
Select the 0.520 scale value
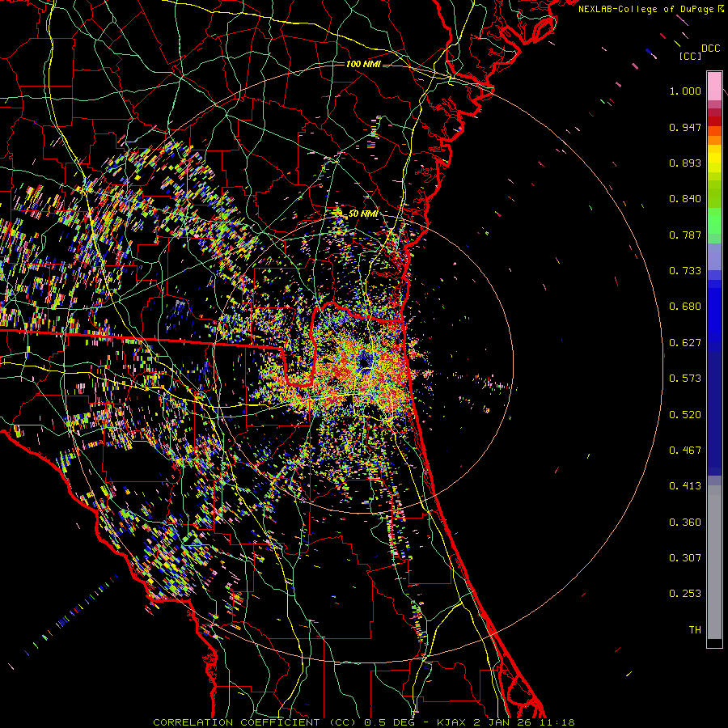pyautogui.click(x=685, y=415)
